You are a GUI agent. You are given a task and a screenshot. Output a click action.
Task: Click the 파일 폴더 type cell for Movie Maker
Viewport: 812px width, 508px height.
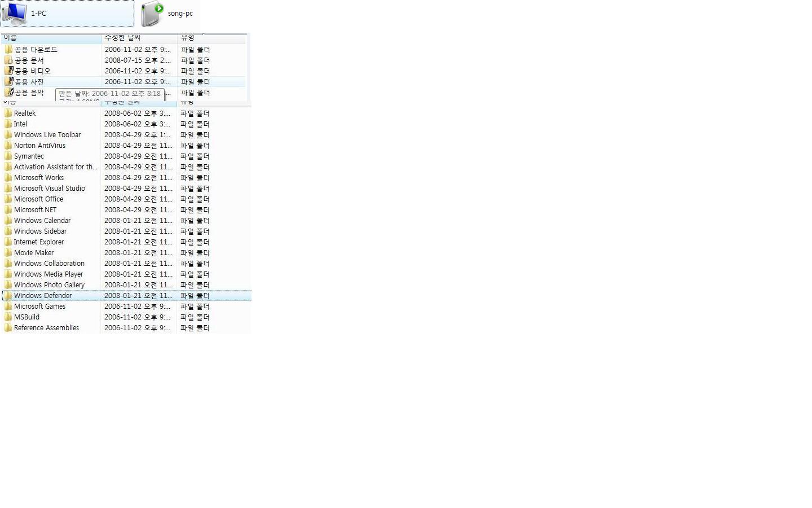[x=195, y=253]
